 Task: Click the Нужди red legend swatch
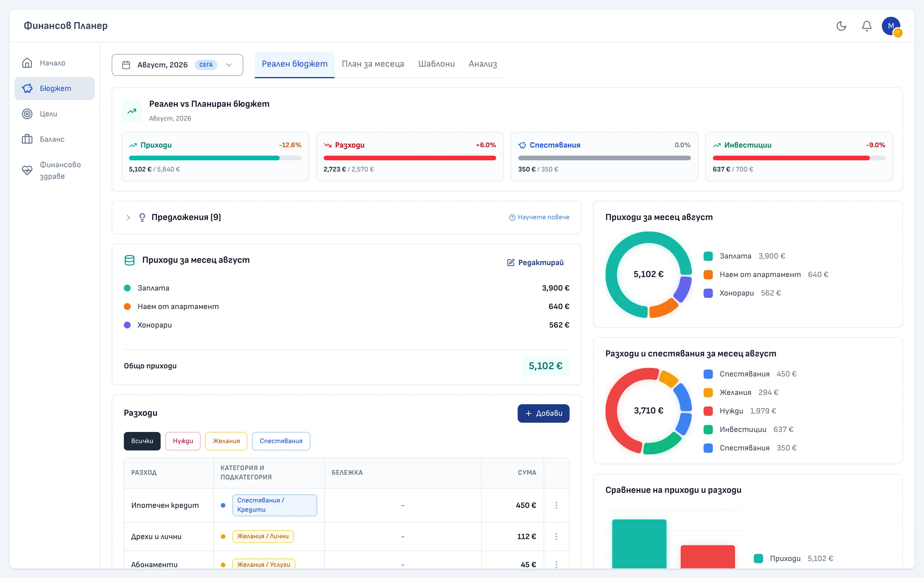(x=708, y=411)
